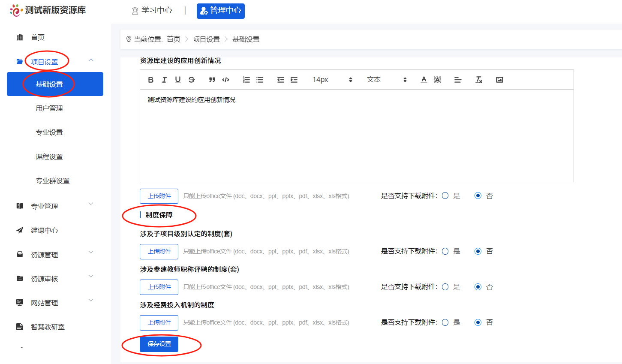Toggle underline in the editor toolbar
The image size is (622, 364).
pos(177,80)
